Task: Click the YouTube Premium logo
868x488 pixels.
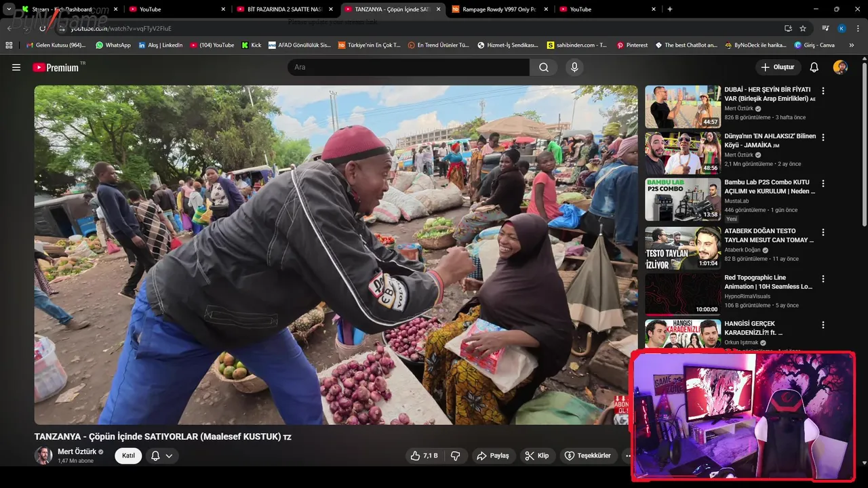Action: [x=56, y=67]
